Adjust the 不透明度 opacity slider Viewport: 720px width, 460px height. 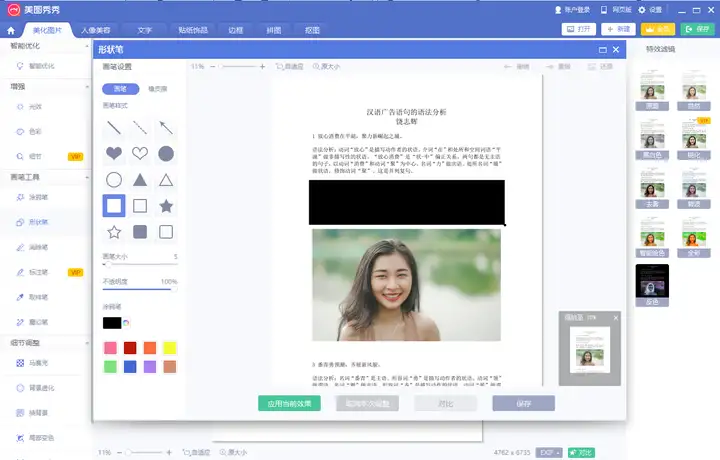point(140,289)
